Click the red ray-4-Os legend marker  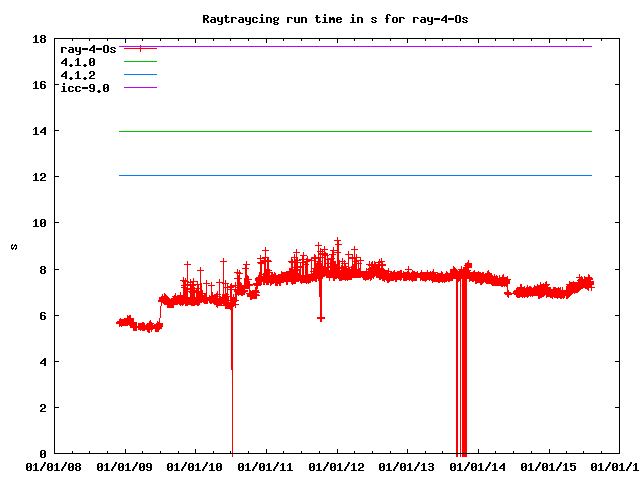141,48
